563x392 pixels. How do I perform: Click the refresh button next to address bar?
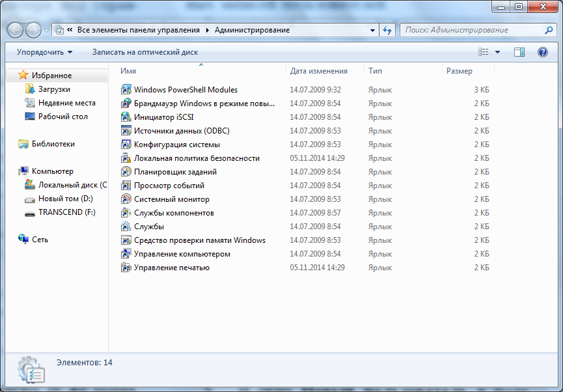(387, 30)
